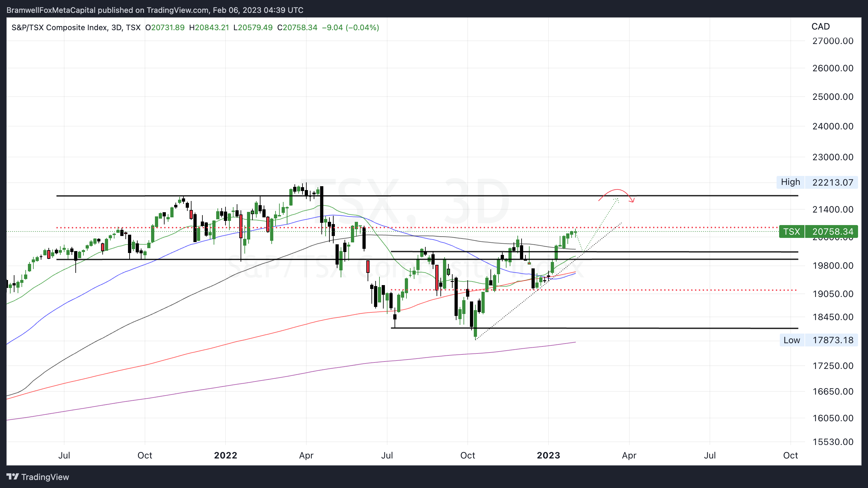The image size is (868, 488).
Task: Click the low value L20579.49
Action: tap(253, 27)
